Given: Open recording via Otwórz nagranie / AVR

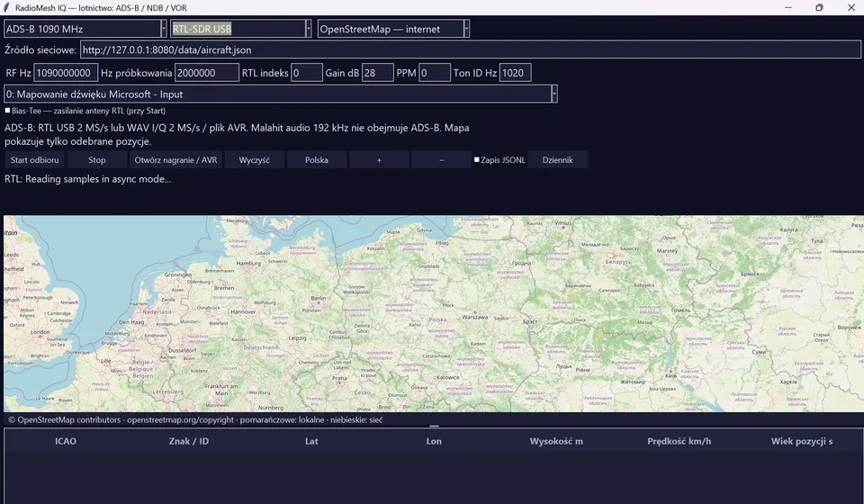Looking at the screenshot, I should point(175,159).
